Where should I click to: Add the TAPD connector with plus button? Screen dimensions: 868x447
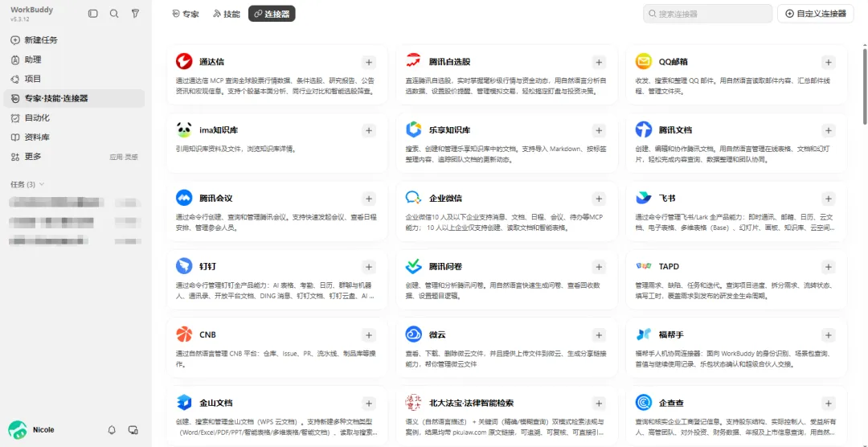coord(828,267)
